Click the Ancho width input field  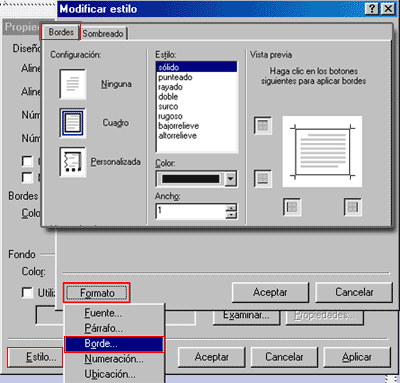[191, 211]
